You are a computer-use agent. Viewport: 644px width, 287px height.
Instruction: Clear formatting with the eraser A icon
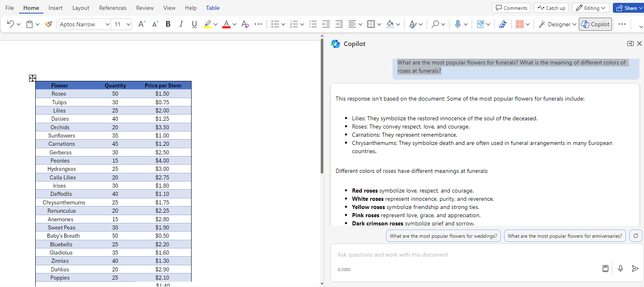click(x=245, y=24)
